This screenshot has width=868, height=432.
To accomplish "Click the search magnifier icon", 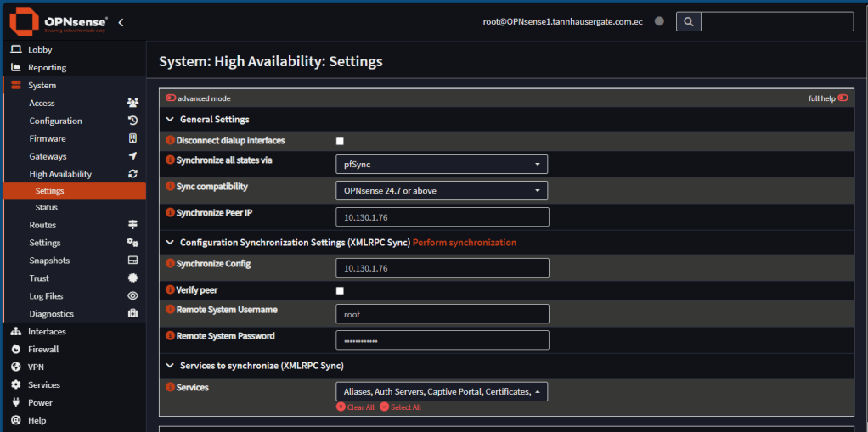I will pyautogui.click(x=688, y=21).
